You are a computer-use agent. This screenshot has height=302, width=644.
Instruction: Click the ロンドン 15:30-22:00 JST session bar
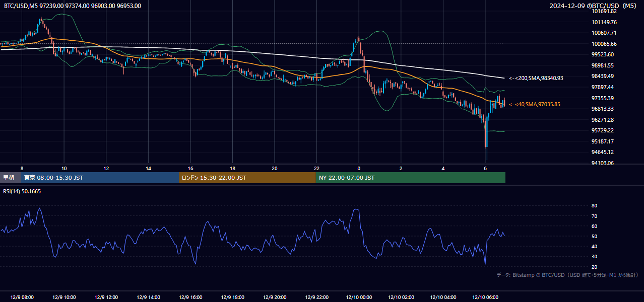point(247,178)
